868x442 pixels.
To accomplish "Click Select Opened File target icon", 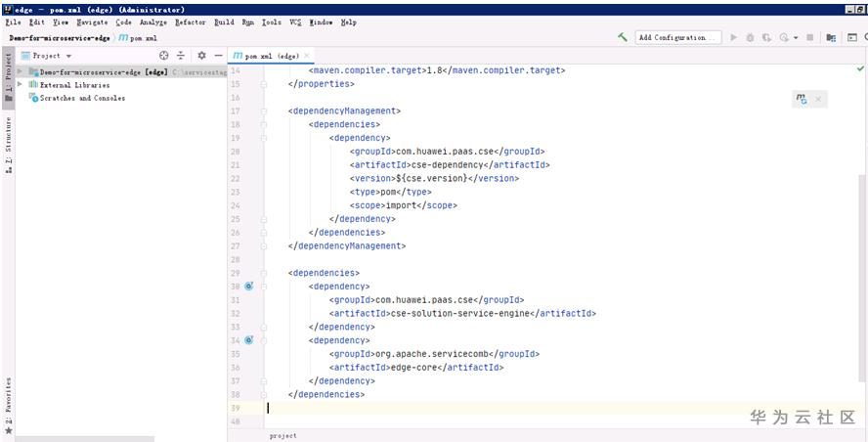I will click(163, 56).
